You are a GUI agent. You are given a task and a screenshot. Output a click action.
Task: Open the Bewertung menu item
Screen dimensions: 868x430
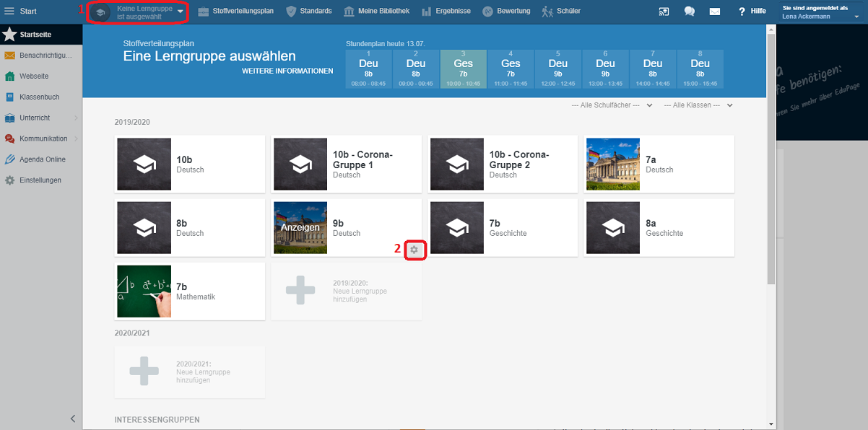click(x=506, y=11)
